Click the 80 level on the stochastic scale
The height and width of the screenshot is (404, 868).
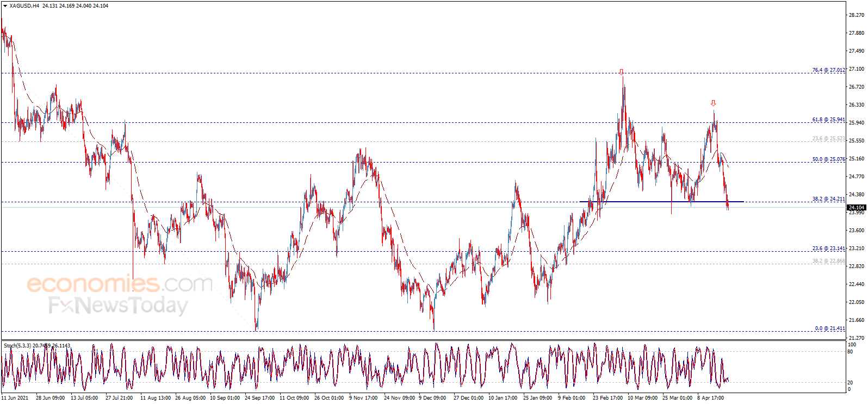[x=850, y=352]
